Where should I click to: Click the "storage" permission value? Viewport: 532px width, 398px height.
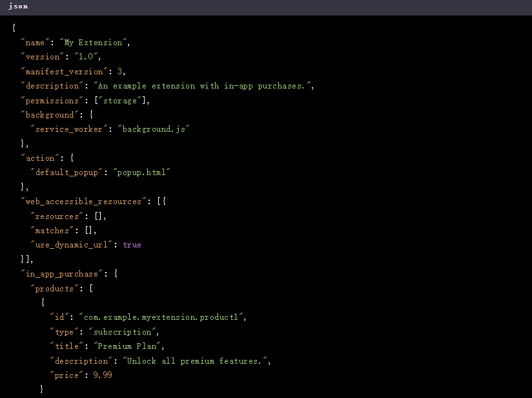tap(120, 101)
